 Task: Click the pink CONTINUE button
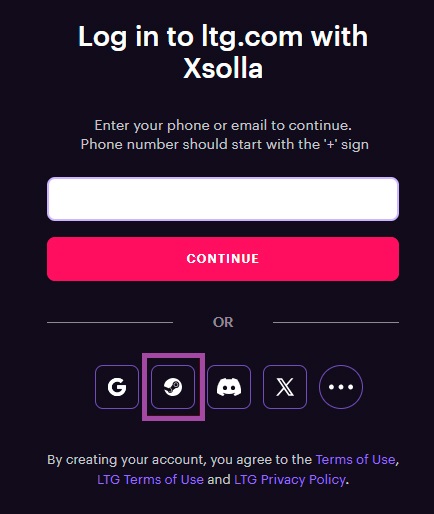coord(223,259)
